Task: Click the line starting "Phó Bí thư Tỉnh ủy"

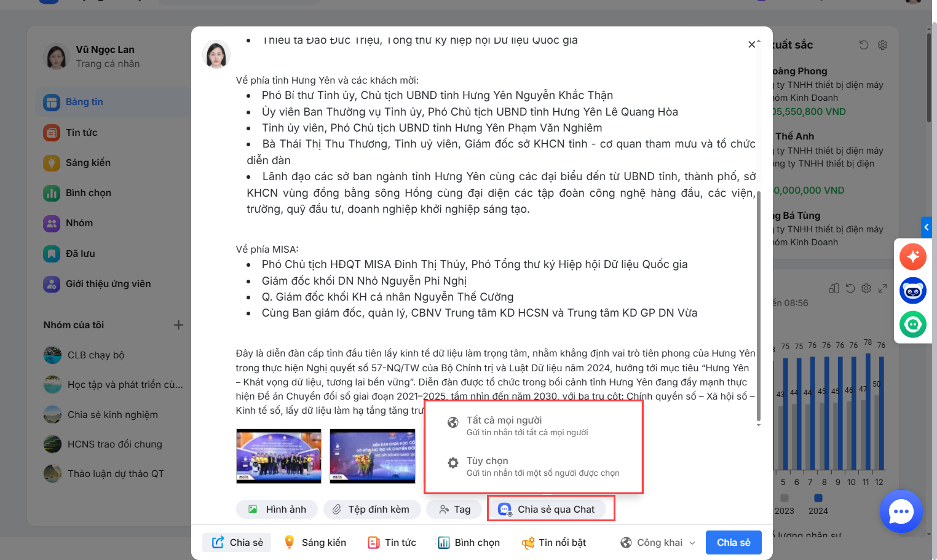Action: (437, 95)
